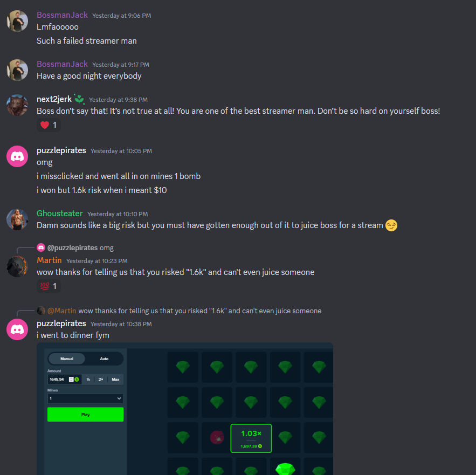Image resolution: width=476 pixels, height=475 pixels.
Task: Jump to the replied @Martin message preview
Action: coord(184,311)
